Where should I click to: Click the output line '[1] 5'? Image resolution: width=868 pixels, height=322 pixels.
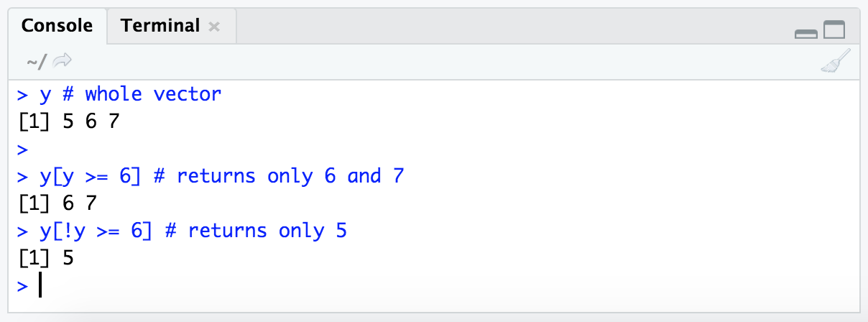[x=45, y=259]
